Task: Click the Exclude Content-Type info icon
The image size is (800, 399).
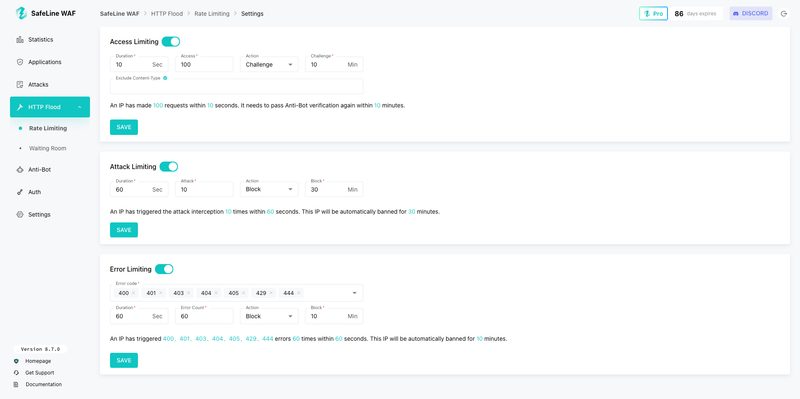Action: (x=165, y=78)
